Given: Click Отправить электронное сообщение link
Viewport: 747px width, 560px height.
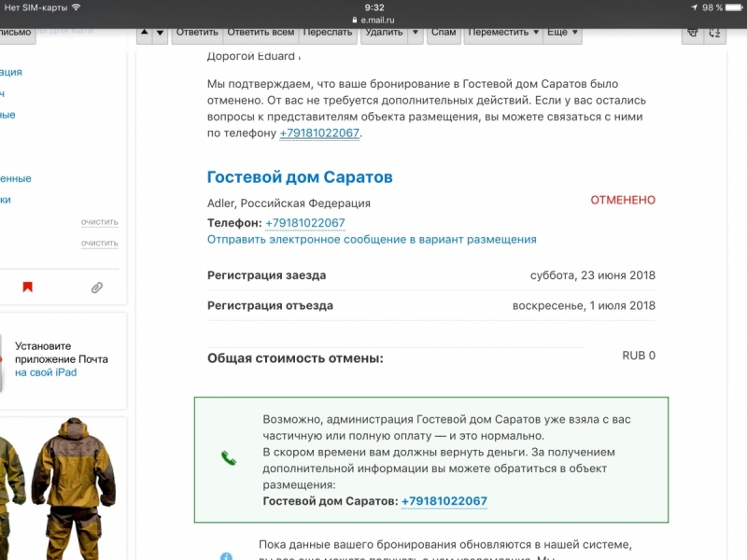Looking at the screenshot, I should (371, 240).
